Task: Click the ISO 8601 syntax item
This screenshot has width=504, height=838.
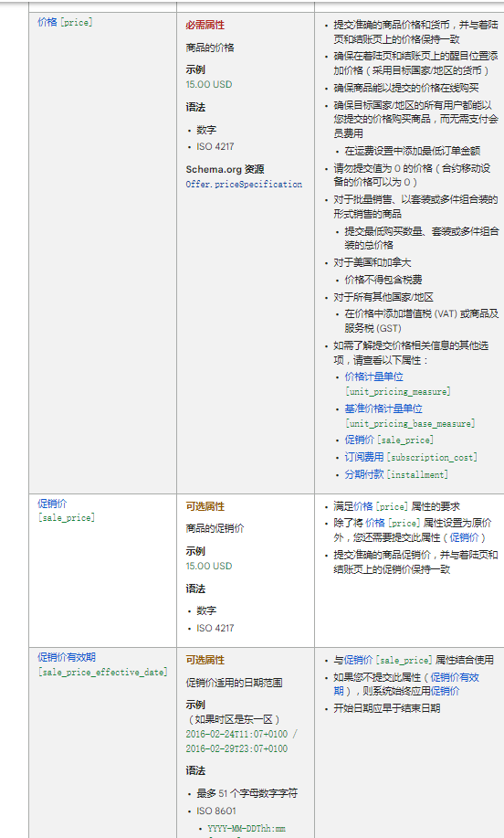Action: click(216, 811)
